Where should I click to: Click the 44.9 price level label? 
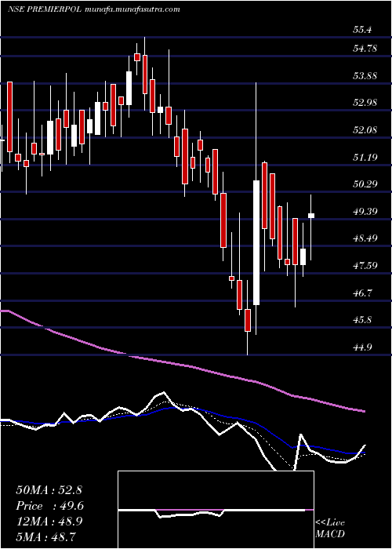(x=362, y=347)
